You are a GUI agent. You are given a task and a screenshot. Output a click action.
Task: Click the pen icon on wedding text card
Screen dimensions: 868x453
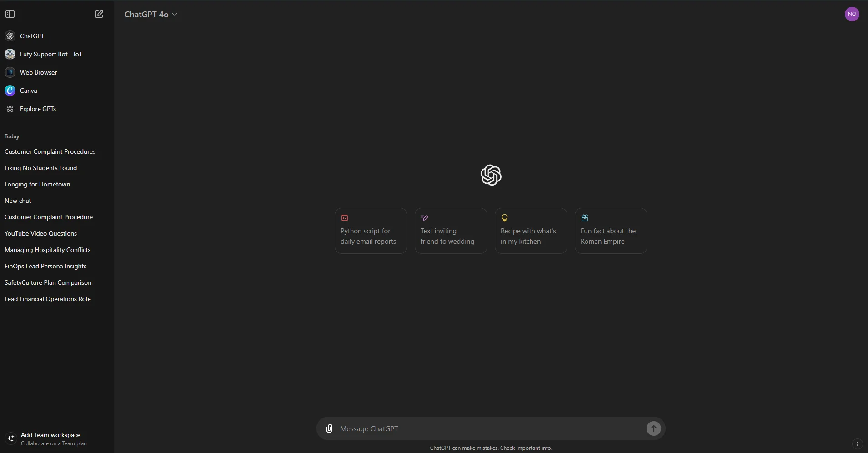pyautogui.click(x=425, y=218)
